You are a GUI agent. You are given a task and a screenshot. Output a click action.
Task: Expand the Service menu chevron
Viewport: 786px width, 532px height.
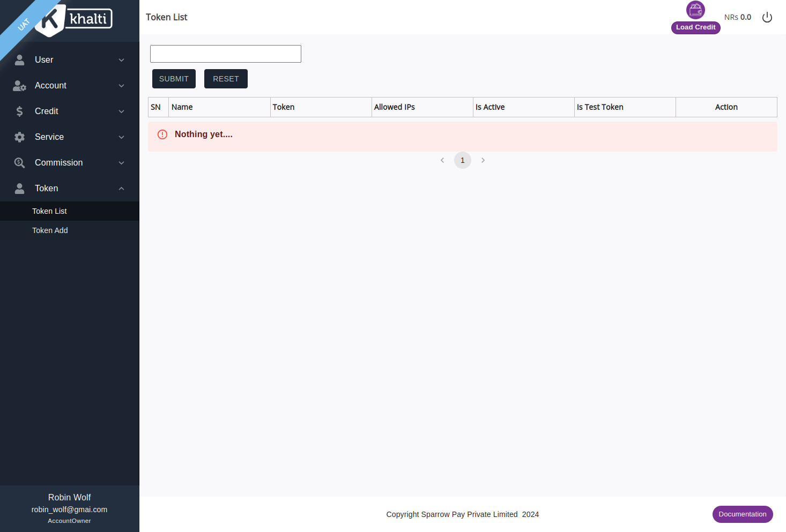tap(121, 137)
